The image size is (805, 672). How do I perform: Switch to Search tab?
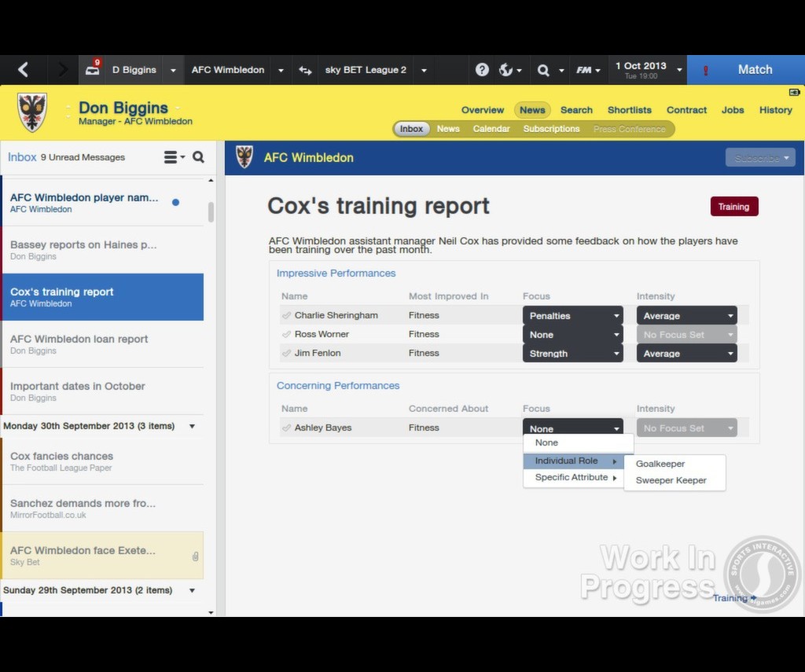click(576, 110)
